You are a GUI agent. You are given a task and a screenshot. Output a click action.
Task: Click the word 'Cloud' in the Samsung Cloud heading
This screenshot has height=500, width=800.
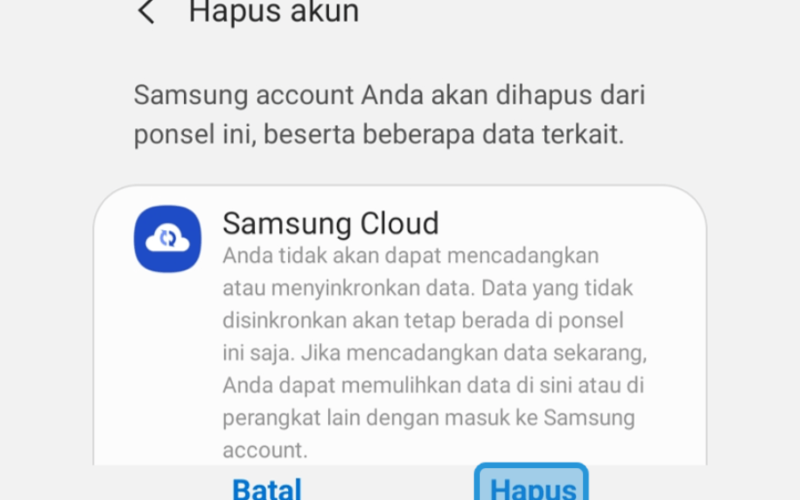(x=399, y=223)
